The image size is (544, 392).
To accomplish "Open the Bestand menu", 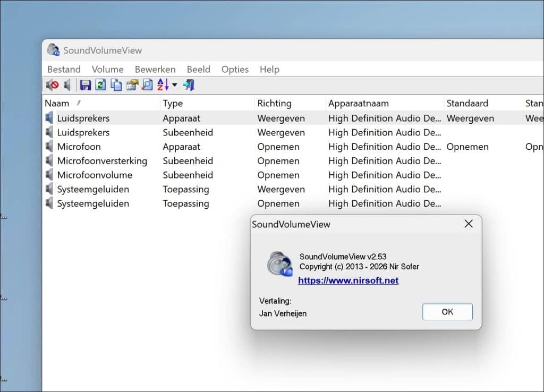I will click(64, 70).
